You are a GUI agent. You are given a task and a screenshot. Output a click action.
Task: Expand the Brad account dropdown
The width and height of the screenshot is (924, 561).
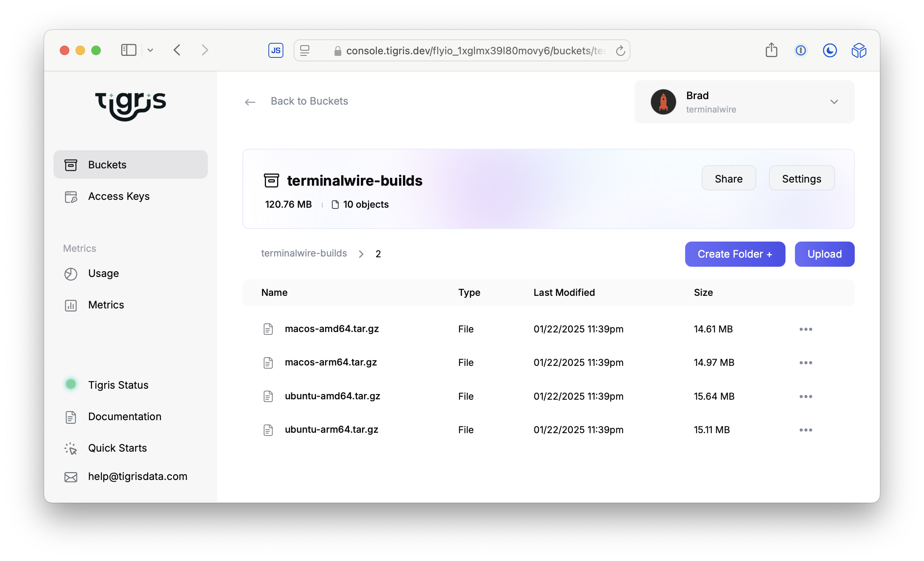pyautogui.click(x=834, y=101)
